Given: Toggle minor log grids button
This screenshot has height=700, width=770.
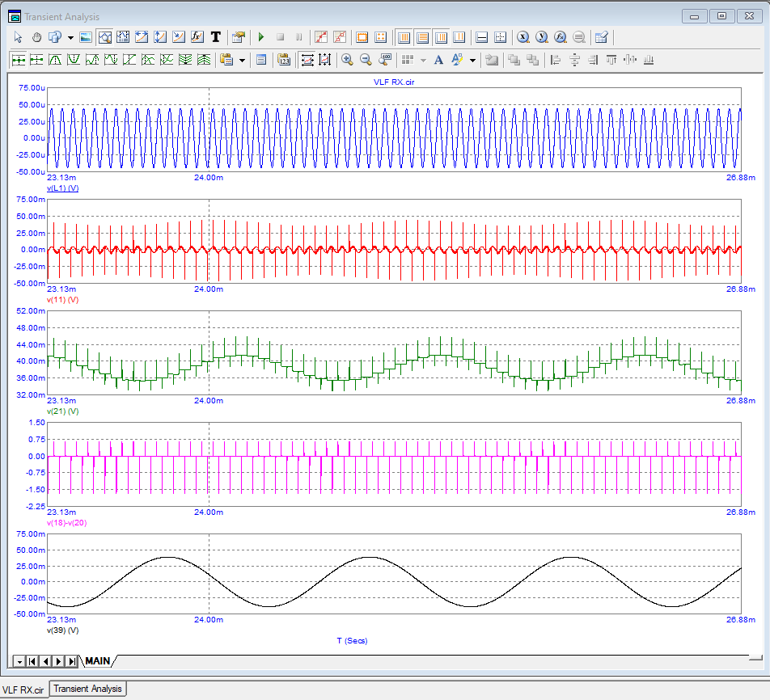Looking at the screenshot, I should tap(442, 37).
